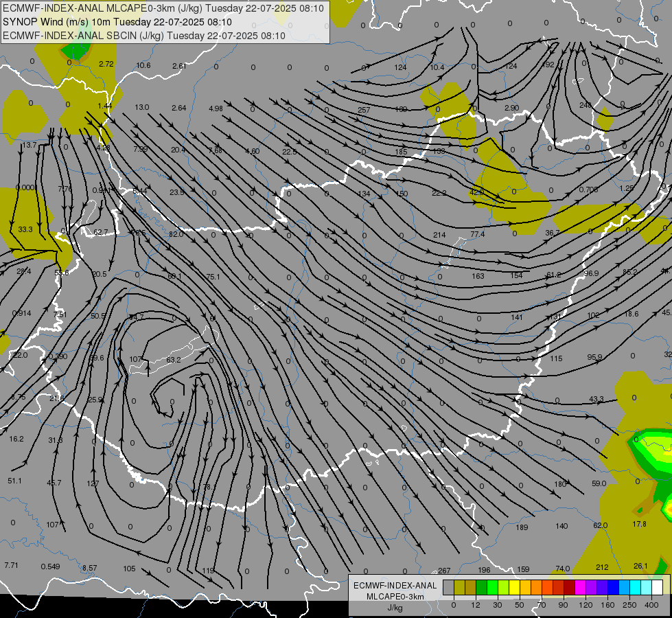Click the grid value '267' on the map
This screenshot has width=672, height=618.
click(444, 571)
